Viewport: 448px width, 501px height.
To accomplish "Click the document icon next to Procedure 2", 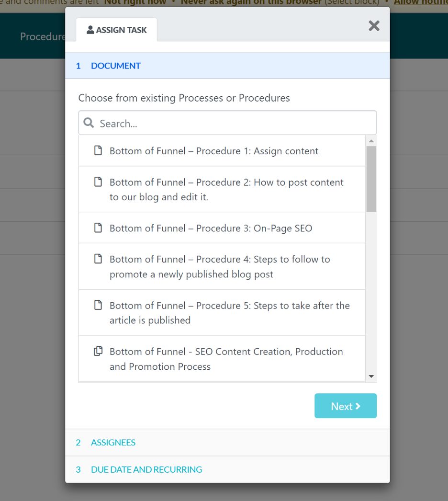I will click(98, 182).
